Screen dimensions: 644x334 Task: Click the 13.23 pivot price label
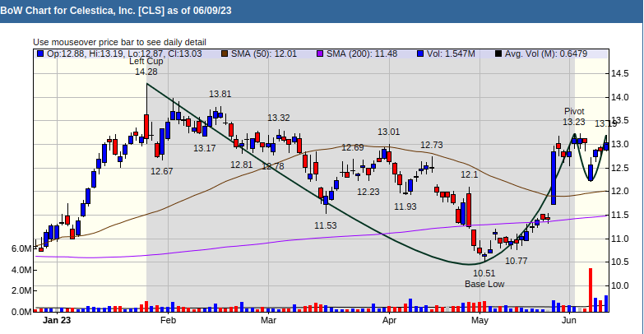pyautogui.click(x=574, y=122)
